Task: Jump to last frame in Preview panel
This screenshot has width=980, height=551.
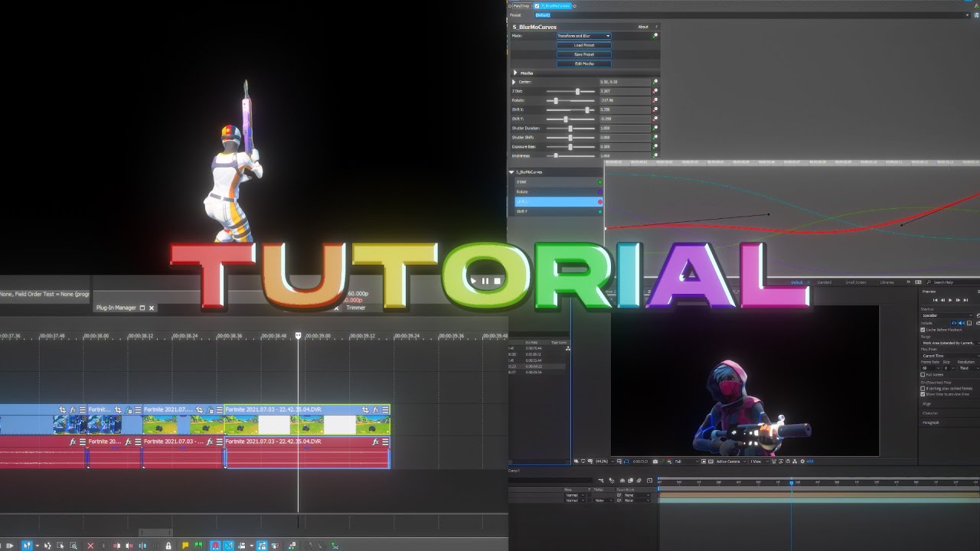Action: point(965,300)
